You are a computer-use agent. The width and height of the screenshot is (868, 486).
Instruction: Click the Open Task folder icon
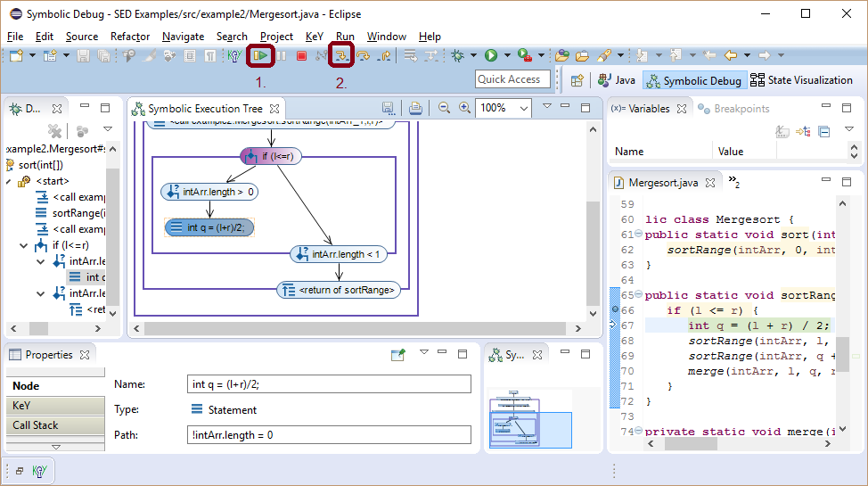(x=582, y=55)
